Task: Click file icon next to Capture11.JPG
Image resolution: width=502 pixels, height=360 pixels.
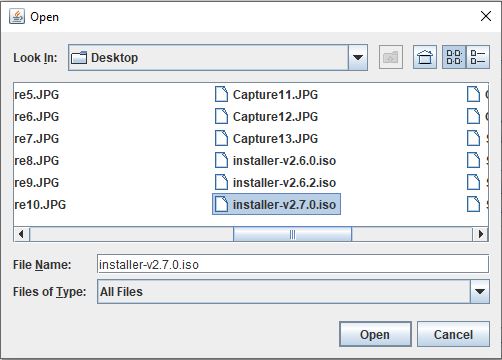Action: (221, 94)
